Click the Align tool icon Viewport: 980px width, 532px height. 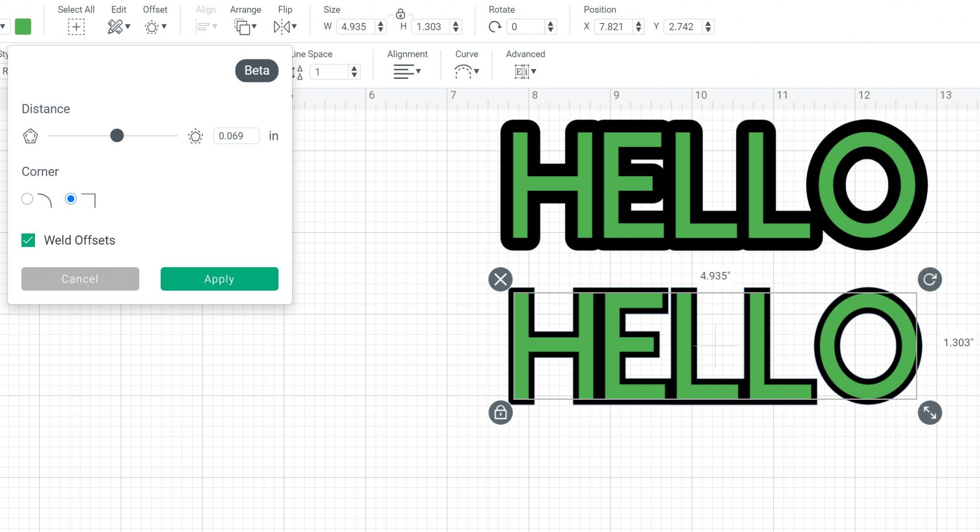pos(206,27)
